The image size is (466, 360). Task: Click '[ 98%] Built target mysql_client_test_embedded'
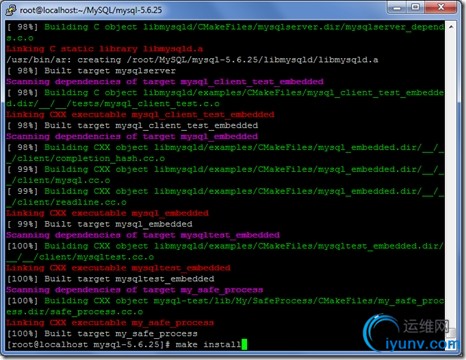[132, 126]
